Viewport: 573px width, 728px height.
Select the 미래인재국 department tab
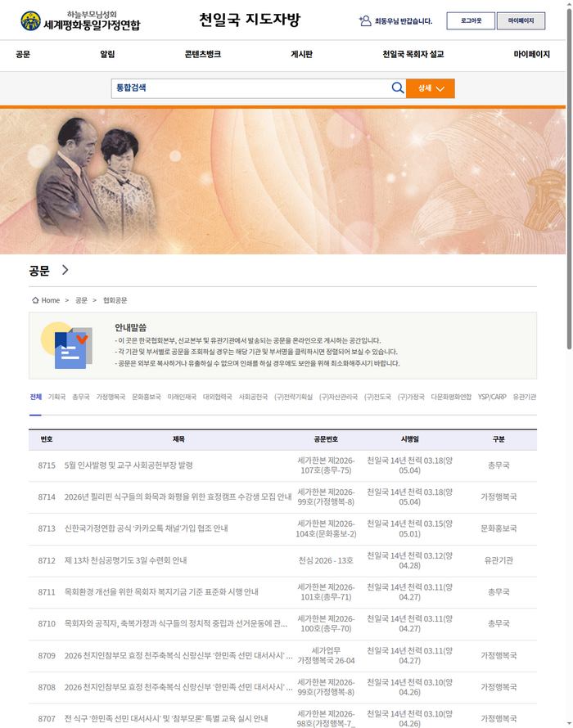click(x=182, y=397)
